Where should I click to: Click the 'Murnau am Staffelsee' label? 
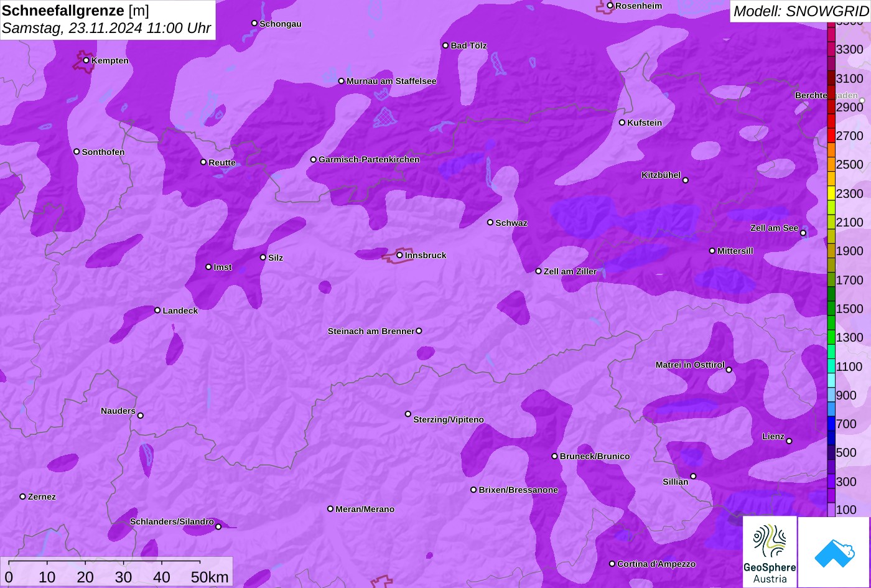391,82
